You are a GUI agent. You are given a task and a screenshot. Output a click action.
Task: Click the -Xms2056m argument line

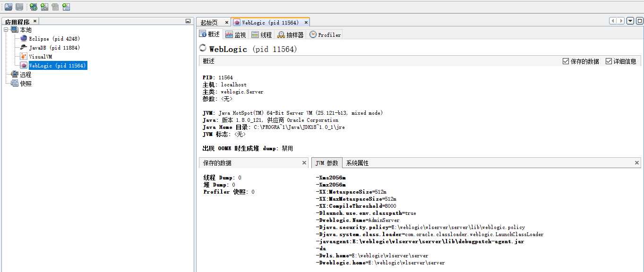point(330,178)
